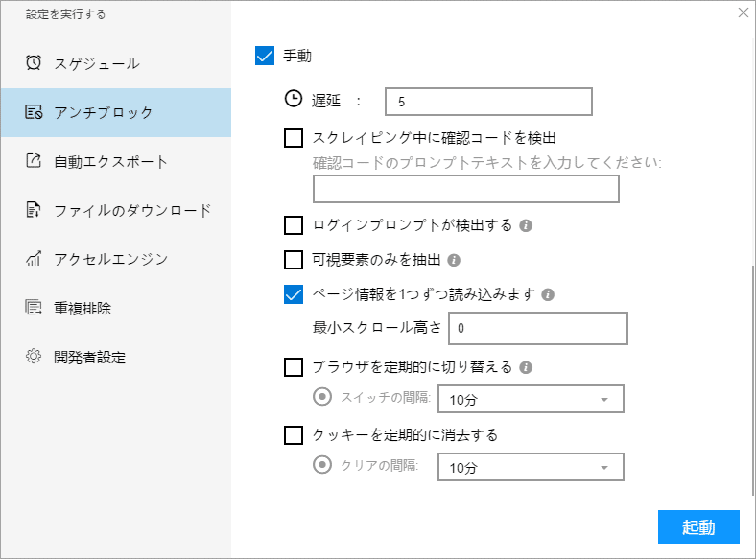Click the duplicate removal icon

pyautogui.click(x=34, y=308)
